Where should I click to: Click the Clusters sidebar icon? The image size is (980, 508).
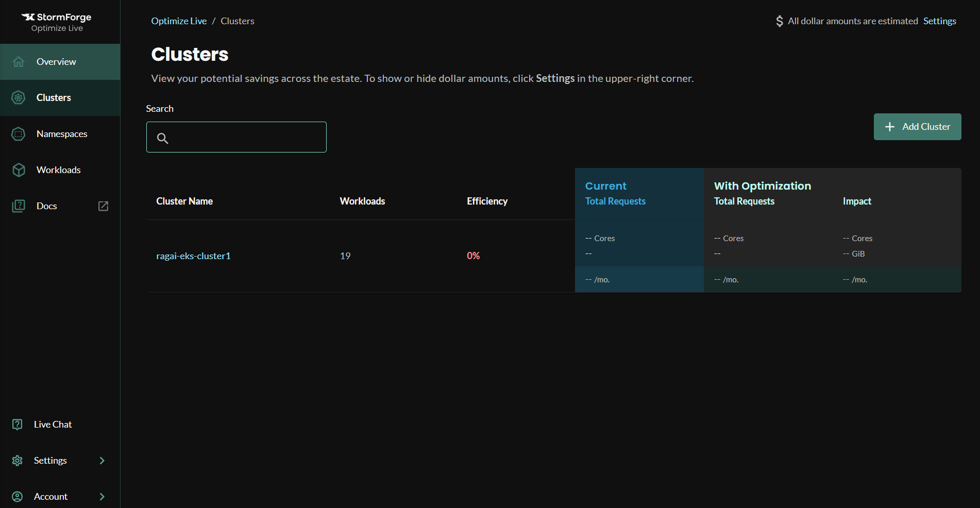coord(19,98)
